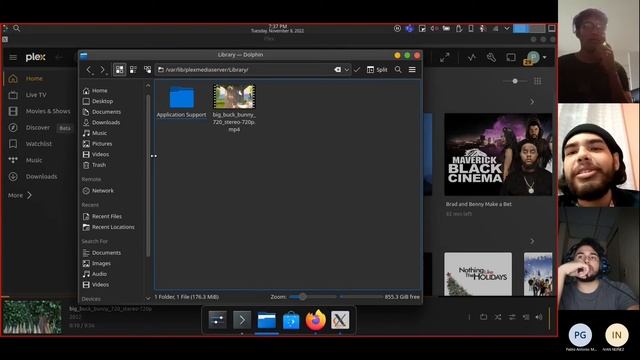Screen dimensions: 640x360
Task: Open Brad and Benny Make a Bet title
Action: [x=478, y=204]
